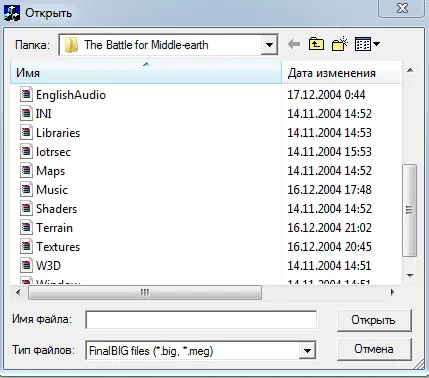Sort by Имя column header
The height and width of the screenshot is (378, 429).
pyautogui.click(x=146, y=72)
